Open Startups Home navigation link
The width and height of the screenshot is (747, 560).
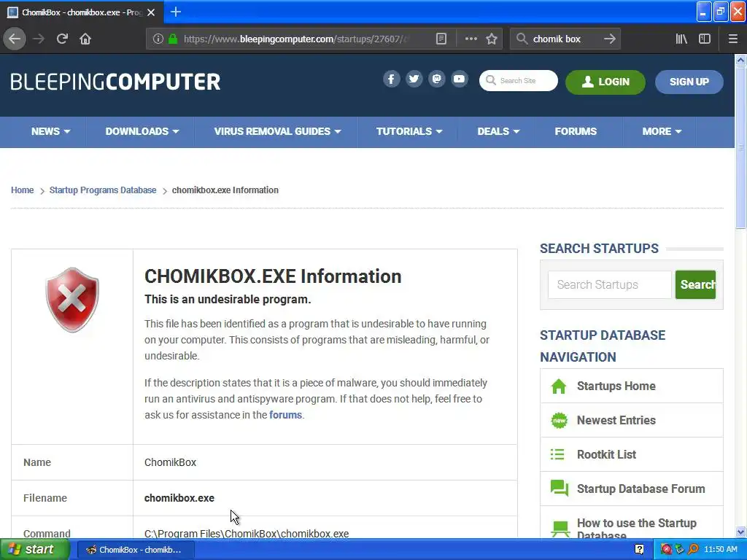point(616,386)
